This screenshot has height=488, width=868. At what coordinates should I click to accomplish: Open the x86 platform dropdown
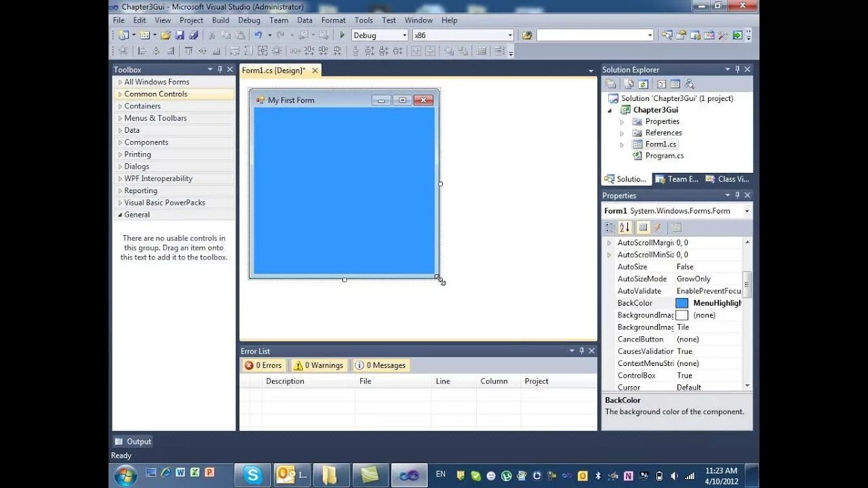pos(510,35)
